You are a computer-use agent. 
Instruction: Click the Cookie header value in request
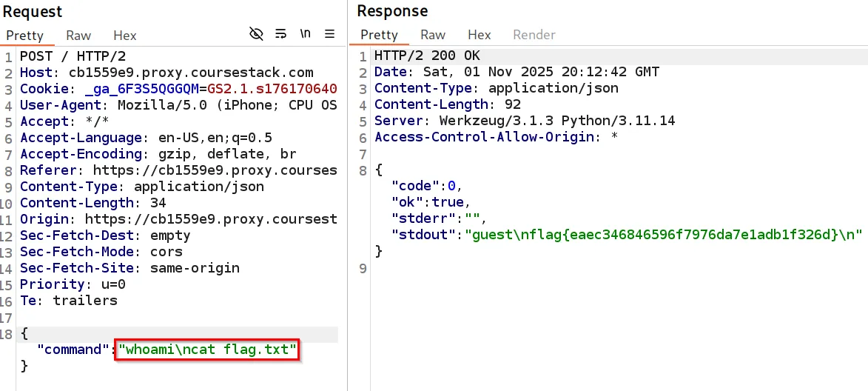click(x=274, y=89)
